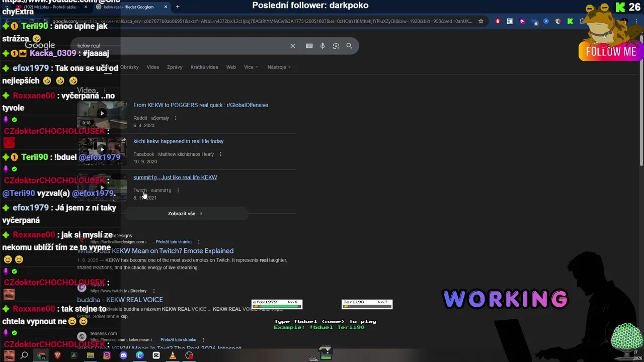Bookmark this page with the star icon
The image size is (644, 362).
pos(481,21)
